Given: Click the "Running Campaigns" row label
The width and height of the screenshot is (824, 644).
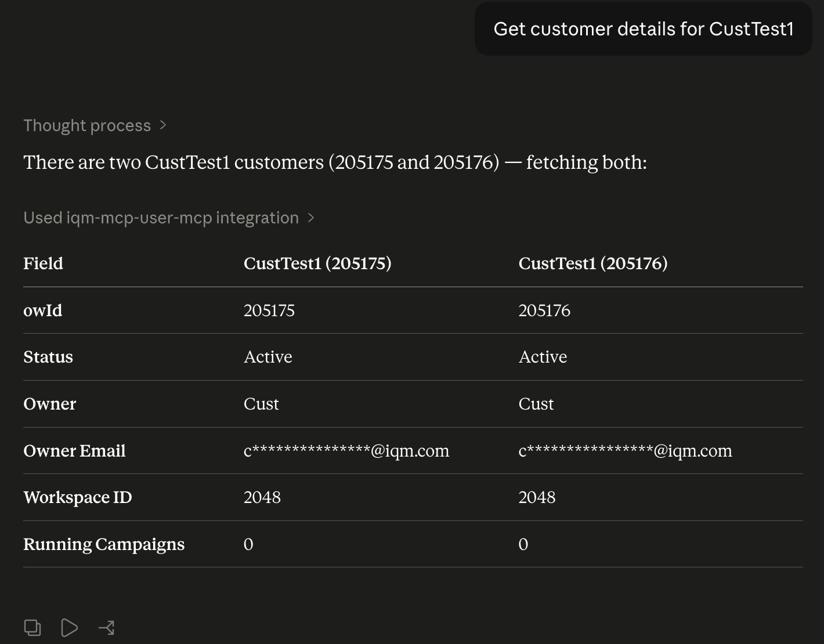Looking at the screenshot, I should [104, 544].
